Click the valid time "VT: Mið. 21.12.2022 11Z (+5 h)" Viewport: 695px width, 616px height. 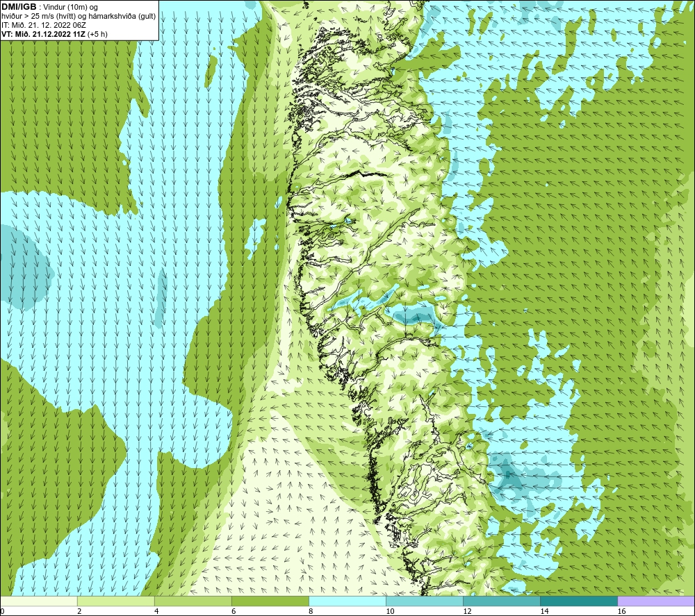[54, 34]
